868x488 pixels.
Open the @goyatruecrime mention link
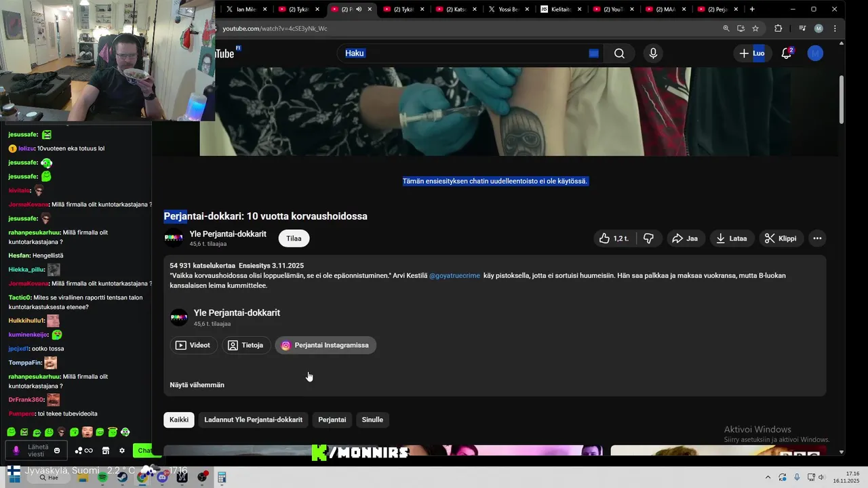click(454, 276)
